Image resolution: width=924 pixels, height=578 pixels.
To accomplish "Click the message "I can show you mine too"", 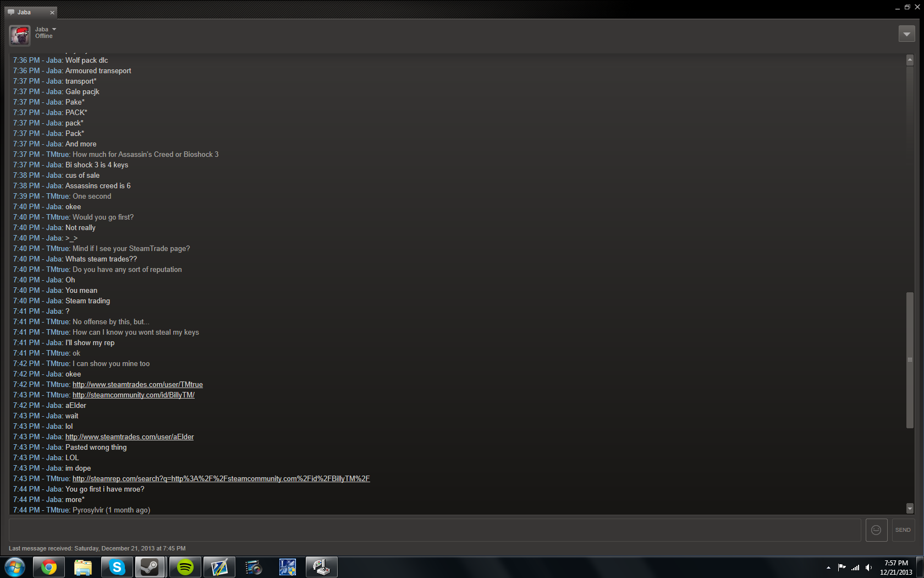I will pos(111,364).
